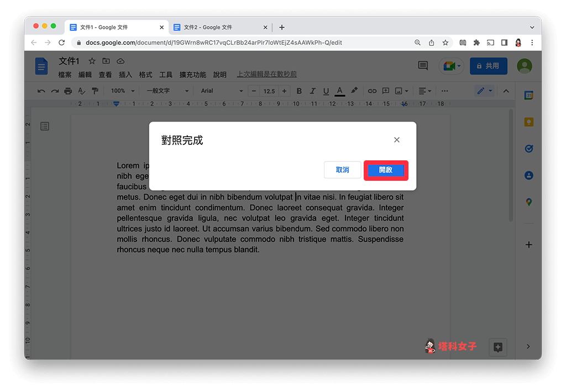Open Google Keep in side panel

528,122
